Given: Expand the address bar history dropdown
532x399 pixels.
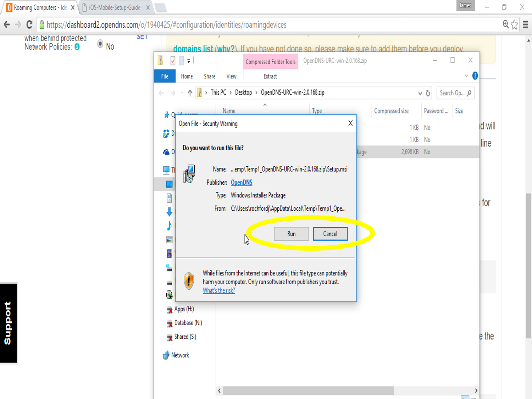Looking at the screenshot, I should tap(420, 93).
